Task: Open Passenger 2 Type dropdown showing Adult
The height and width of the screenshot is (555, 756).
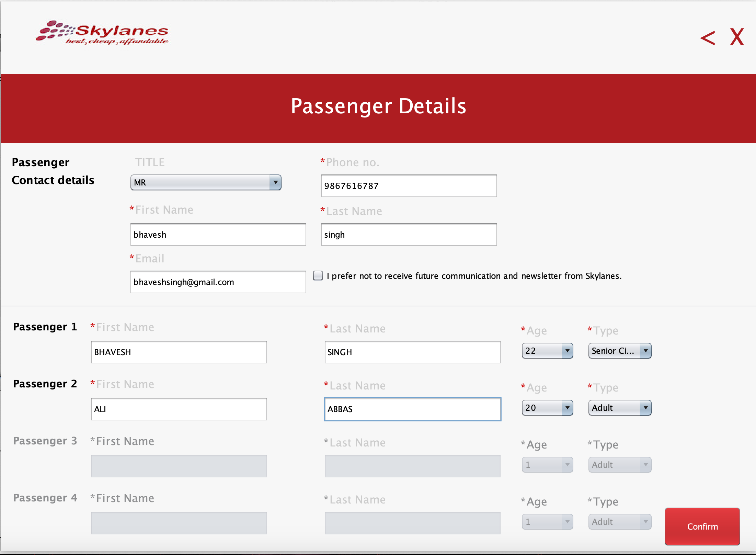Action: 620,408
